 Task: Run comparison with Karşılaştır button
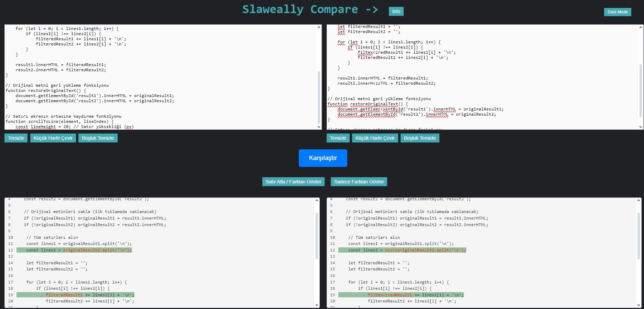pyautogui.click(x=323, y=158)
